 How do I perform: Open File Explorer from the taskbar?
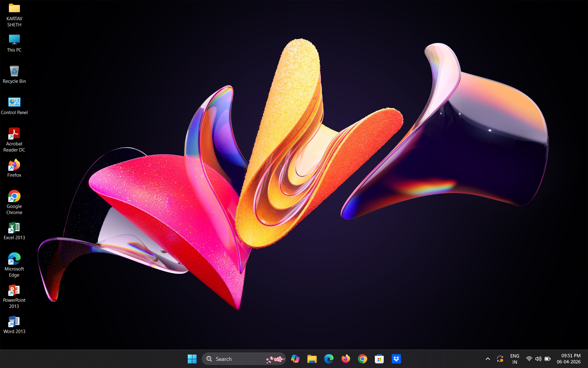pyautogui.click(x=312, y=359)
